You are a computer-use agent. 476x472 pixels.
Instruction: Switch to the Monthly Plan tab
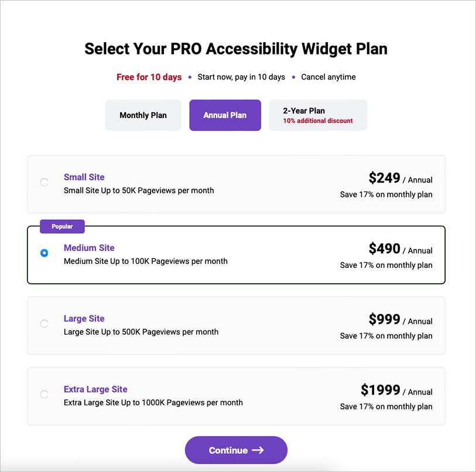(143, 115)
